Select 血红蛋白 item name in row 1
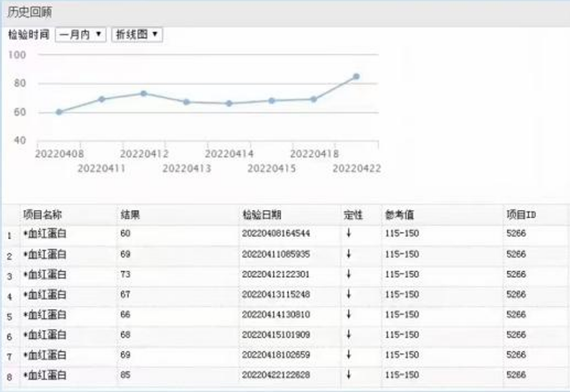 (45, 233)
